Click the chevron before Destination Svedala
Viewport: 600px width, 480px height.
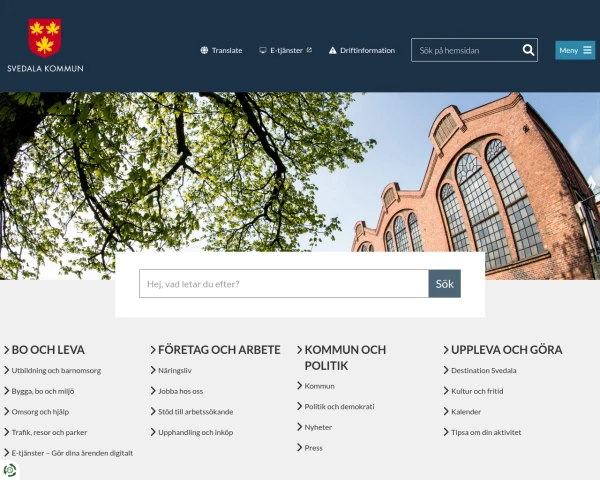[x=446, y=370]
